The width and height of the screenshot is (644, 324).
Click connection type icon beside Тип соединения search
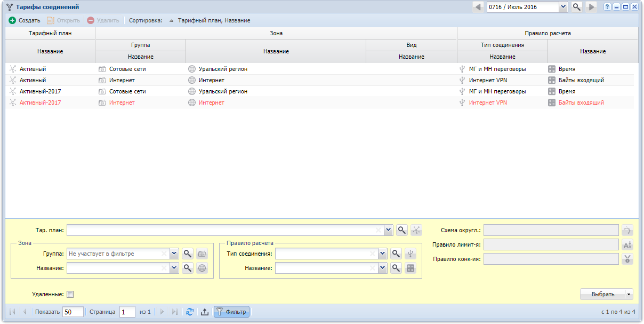point(410,254)
